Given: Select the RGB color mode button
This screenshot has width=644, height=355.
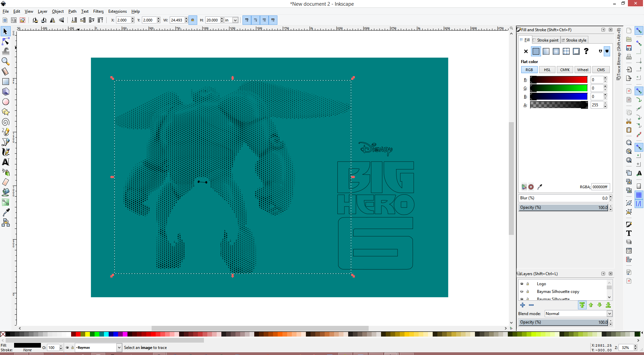Looking at the screenshot, I should [529, 70].
